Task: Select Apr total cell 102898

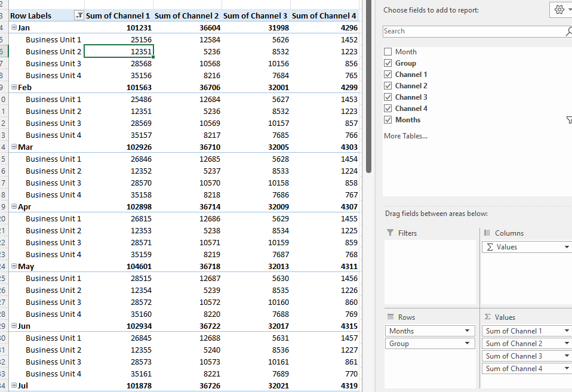Action: coord(119,207)
